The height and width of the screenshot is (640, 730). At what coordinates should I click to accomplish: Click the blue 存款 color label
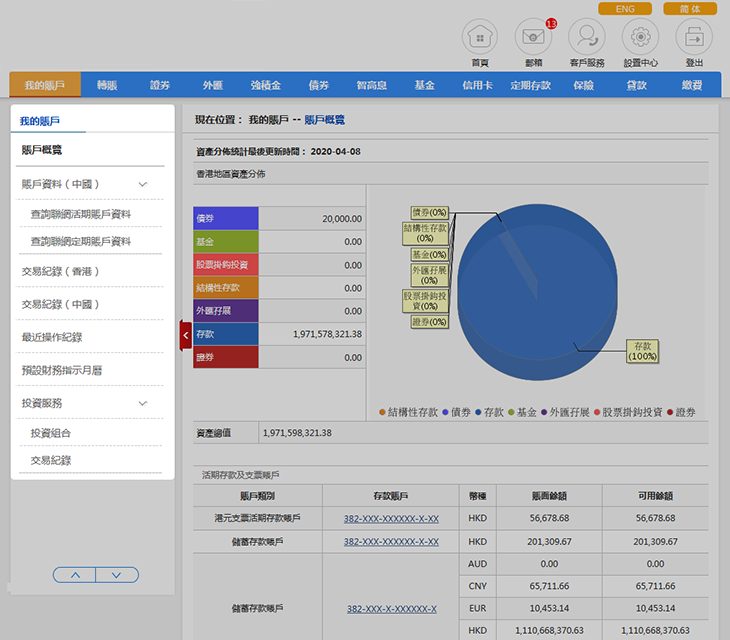(226, 334)
